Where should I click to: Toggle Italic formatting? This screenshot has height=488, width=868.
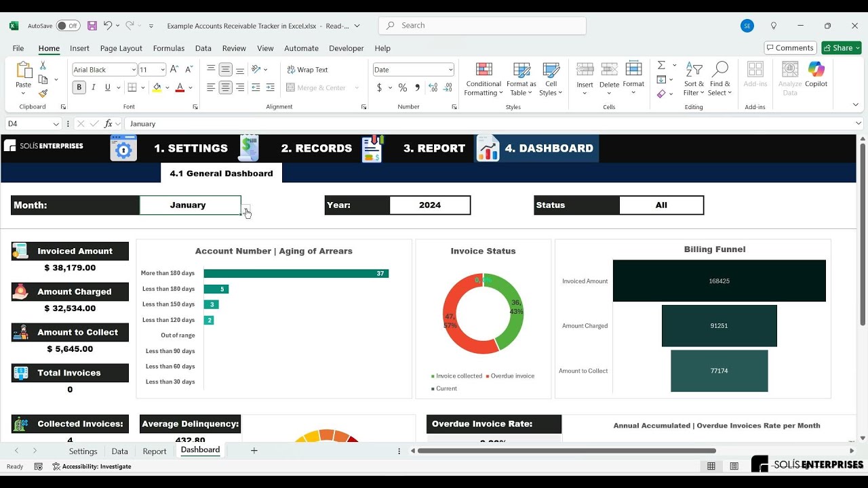(93, 87)
